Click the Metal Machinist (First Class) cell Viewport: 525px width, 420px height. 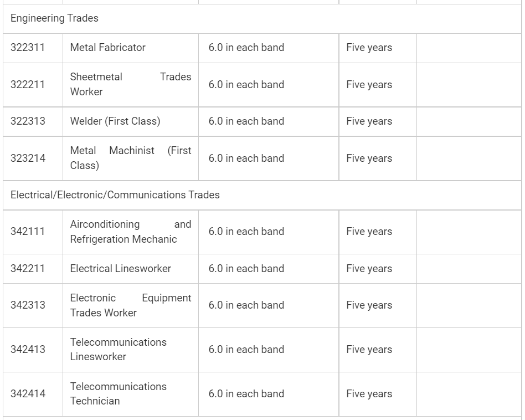point(130,158)
